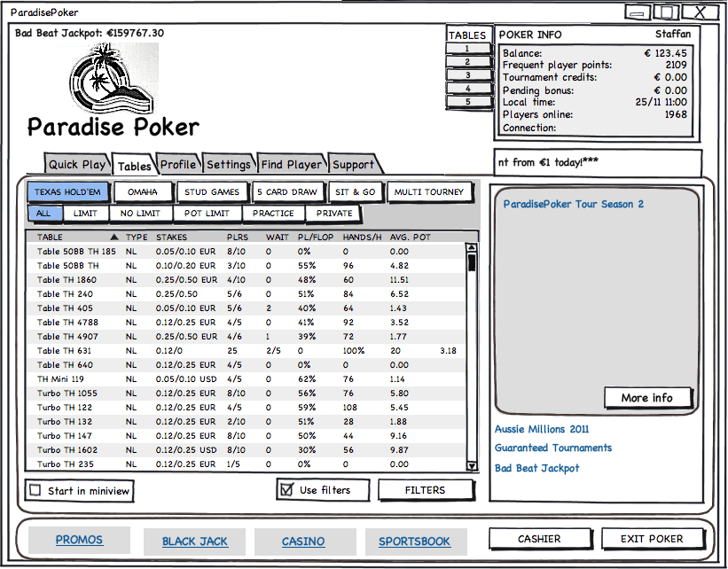Select the row Turbo TH 1055
The width and height of the screenshot is (728, 569).
point(245,394)
